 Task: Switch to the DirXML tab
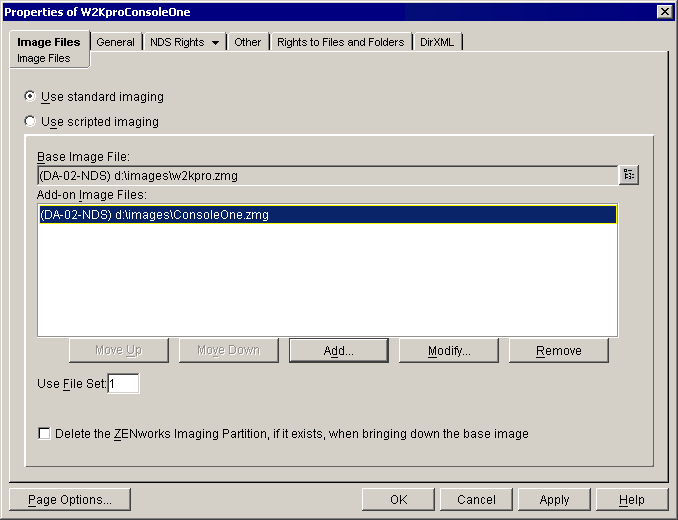click(437, 42)
